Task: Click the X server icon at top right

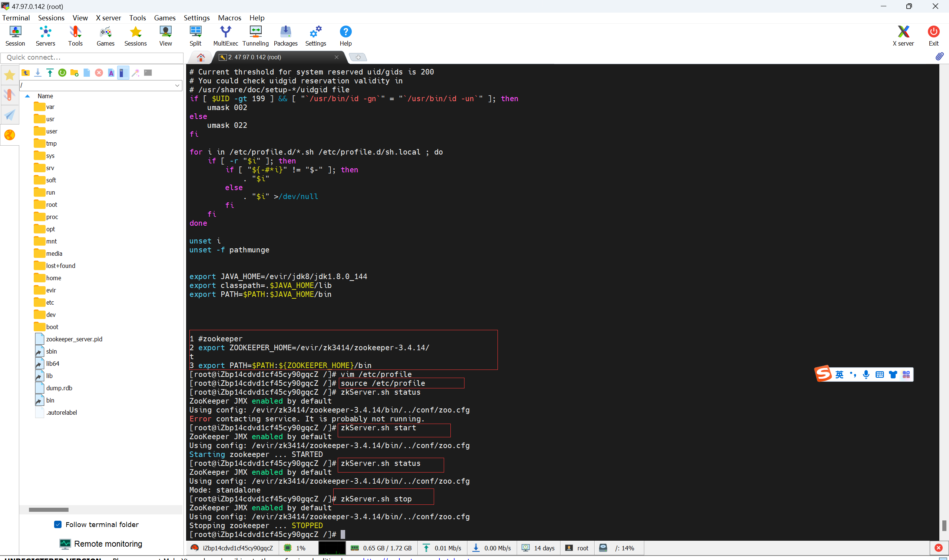Action: (x=903, y=36)
